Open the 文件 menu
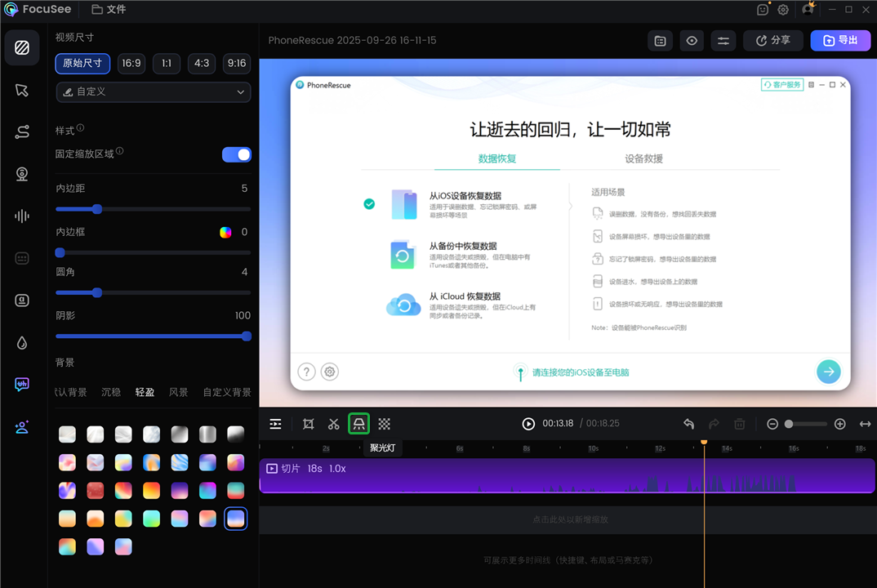This screenshot has height=588, width=877. (x=110, y=10)
